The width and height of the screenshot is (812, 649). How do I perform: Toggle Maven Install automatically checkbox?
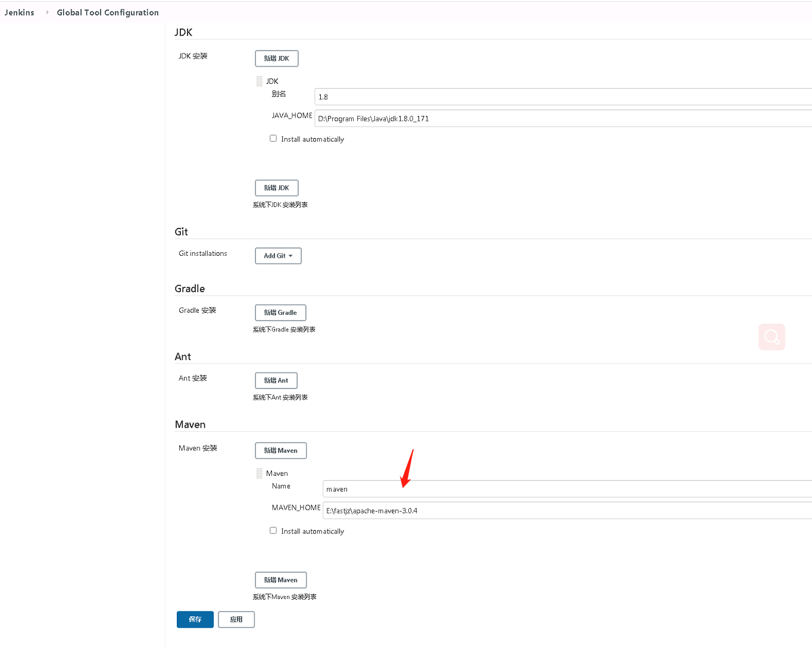[273, 531]
